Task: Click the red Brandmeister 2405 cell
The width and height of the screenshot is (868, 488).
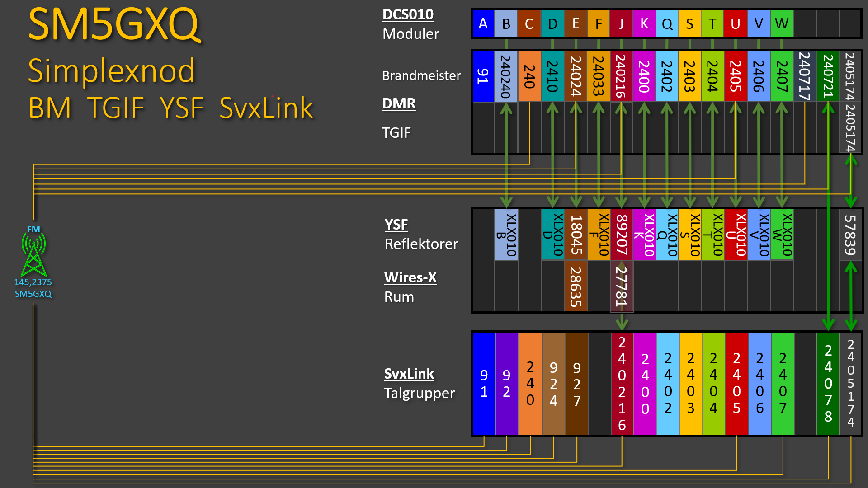Action: [x=736, y=76]
